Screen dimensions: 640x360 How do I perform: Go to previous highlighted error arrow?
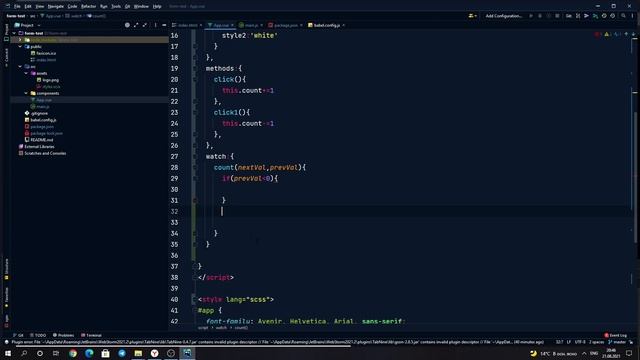click(x=626, y=35)
